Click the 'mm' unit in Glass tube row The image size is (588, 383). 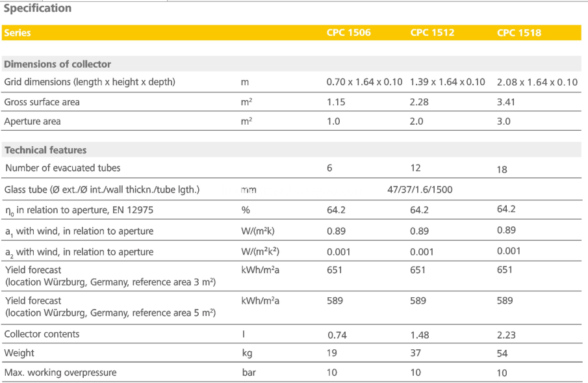(248, 191)
